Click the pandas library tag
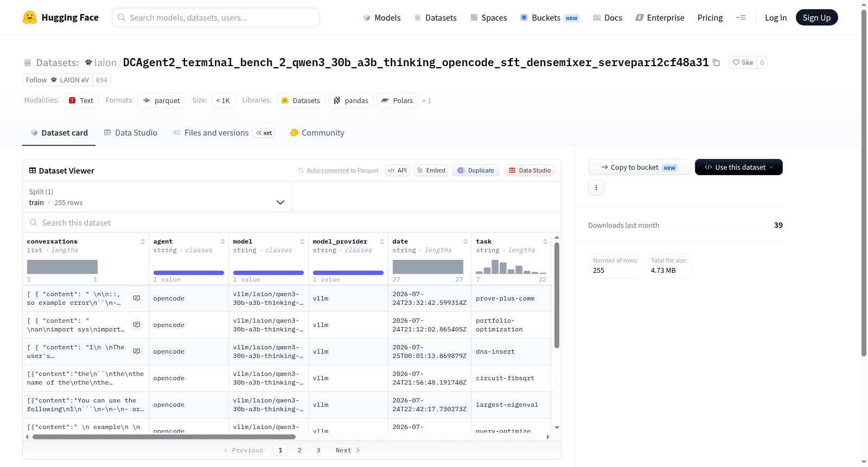Viewport: 868px width, 467px height. click(350, 100)
